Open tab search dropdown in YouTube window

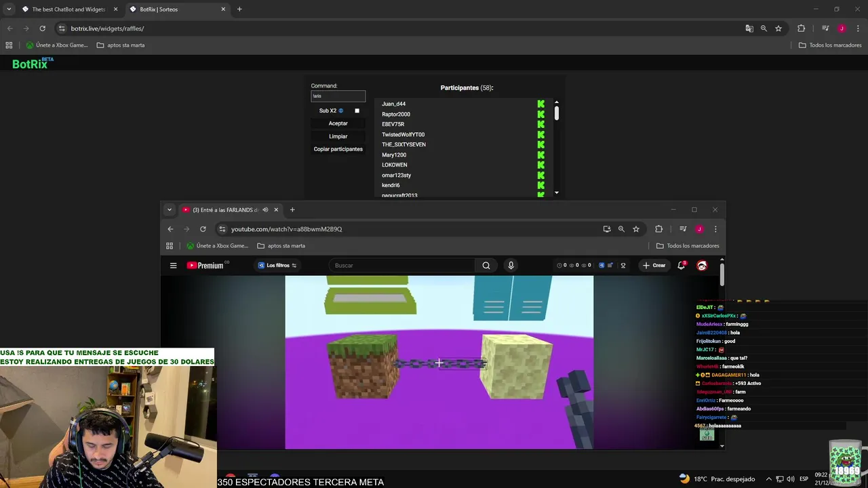(170, 210)
